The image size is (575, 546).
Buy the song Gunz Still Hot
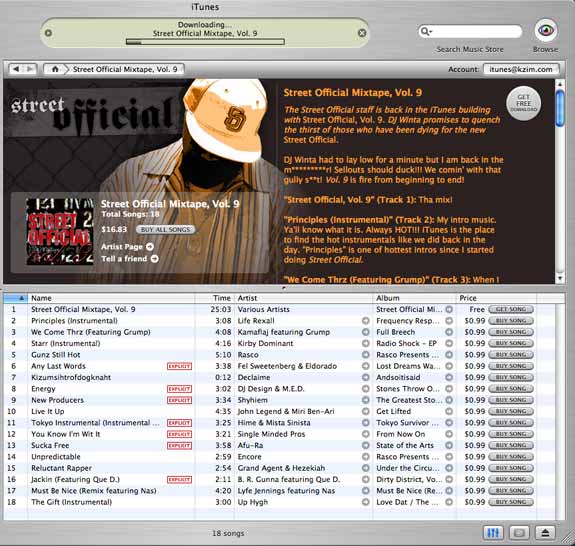coord(511,355)
